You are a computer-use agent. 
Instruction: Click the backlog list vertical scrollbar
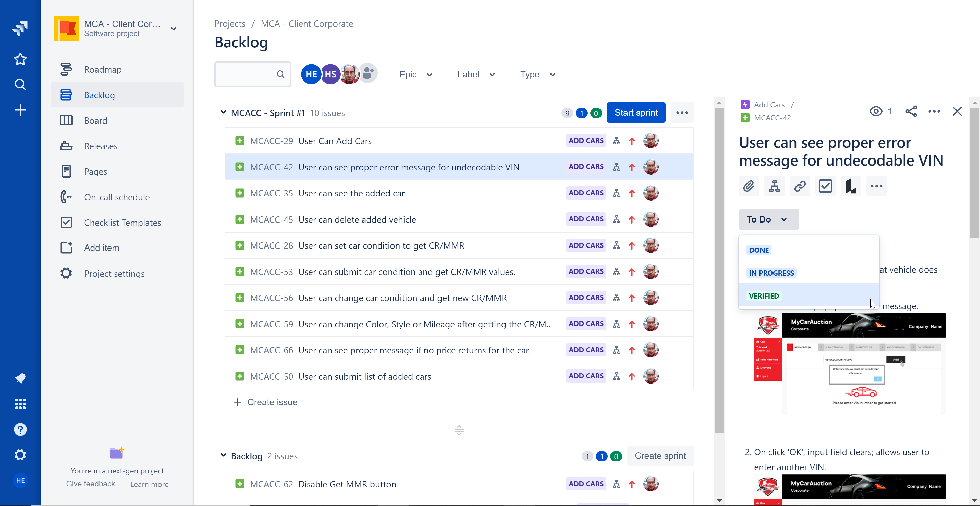click(719, 270)
